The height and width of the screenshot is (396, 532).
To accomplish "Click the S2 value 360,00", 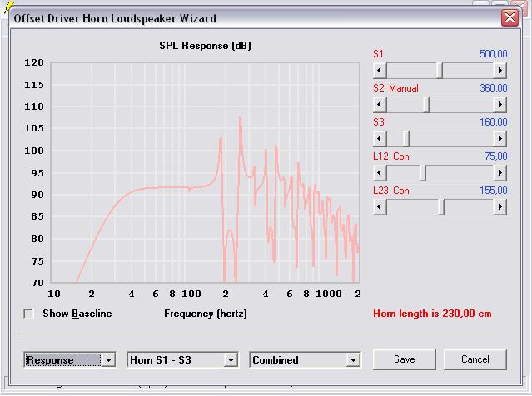I will [494, 88].
